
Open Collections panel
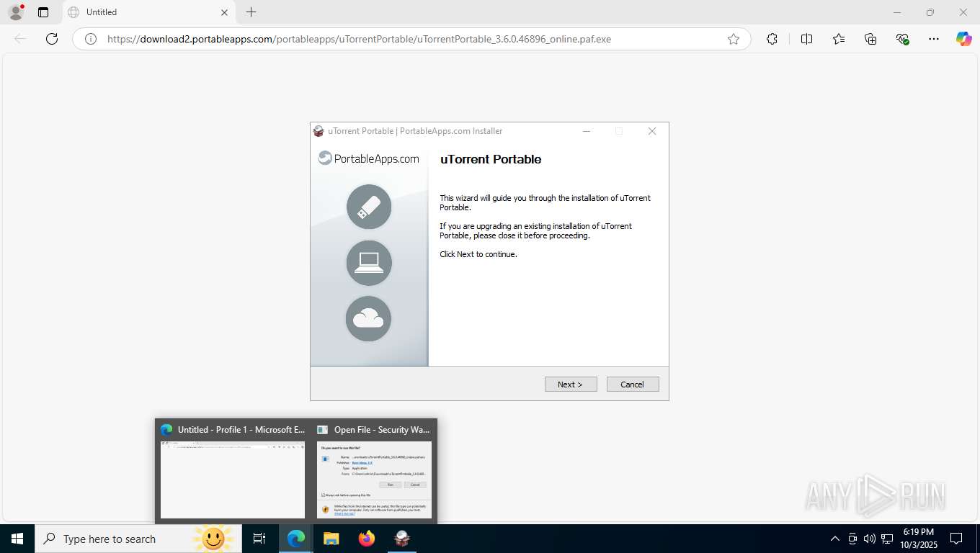point(870,39)
